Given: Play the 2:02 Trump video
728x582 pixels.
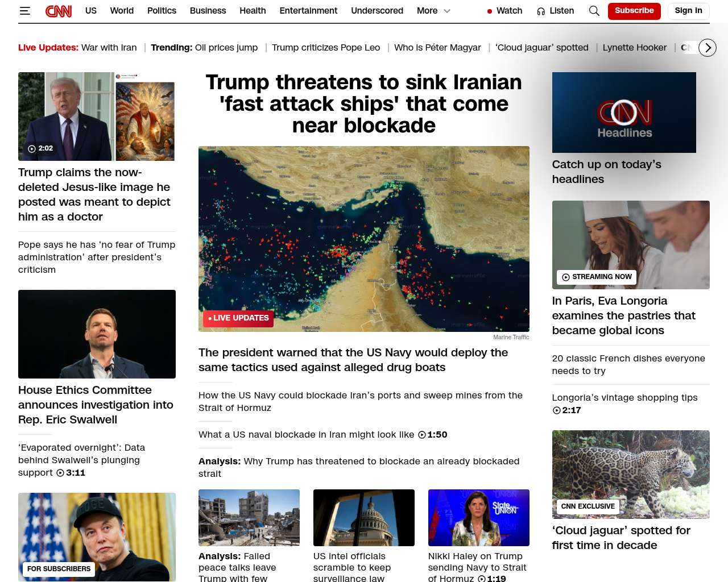Looking at the screenshot, I should (40, 148).
